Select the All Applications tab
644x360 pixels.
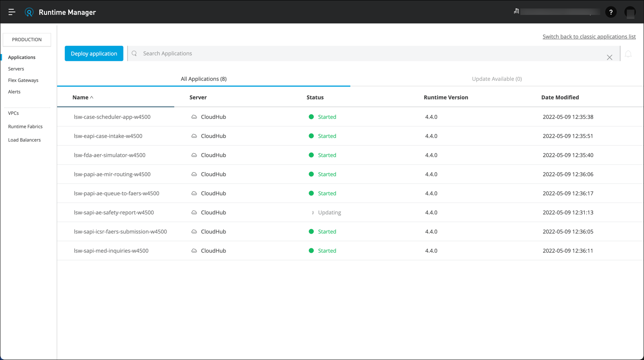203,79
